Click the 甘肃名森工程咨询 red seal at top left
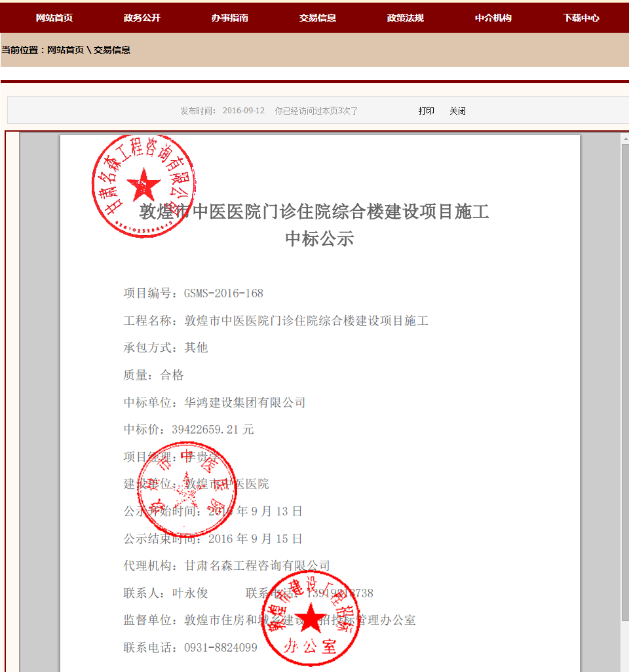This screenshot has width=629, height=672. click(x=143, y=185)
